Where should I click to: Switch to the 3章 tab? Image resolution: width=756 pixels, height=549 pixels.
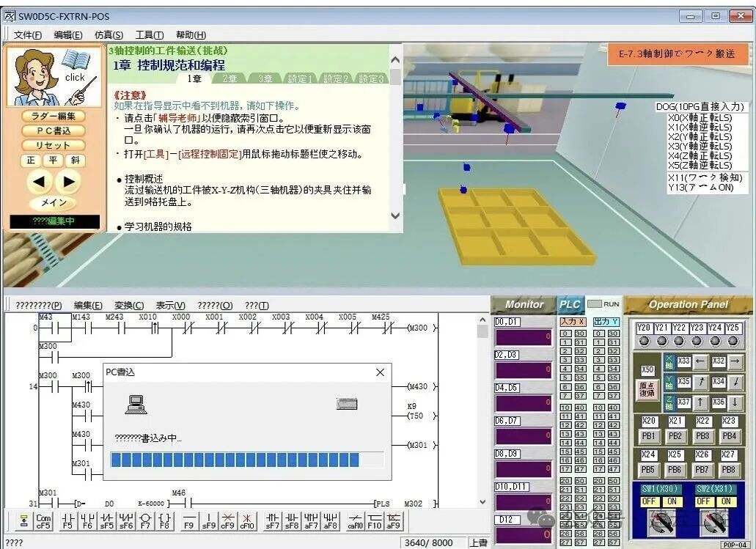265,78
